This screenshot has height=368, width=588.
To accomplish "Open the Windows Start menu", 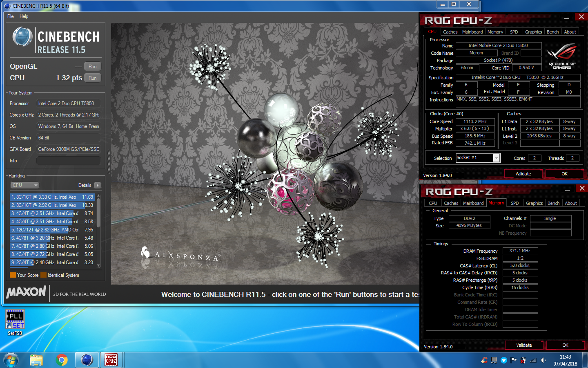I will pos(11,360).
